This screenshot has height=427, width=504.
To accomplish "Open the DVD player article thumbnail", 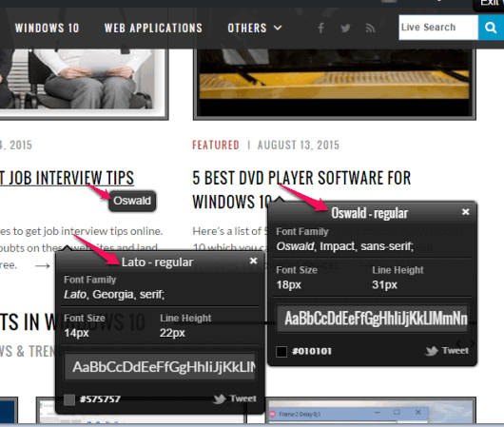I will 335,85.
